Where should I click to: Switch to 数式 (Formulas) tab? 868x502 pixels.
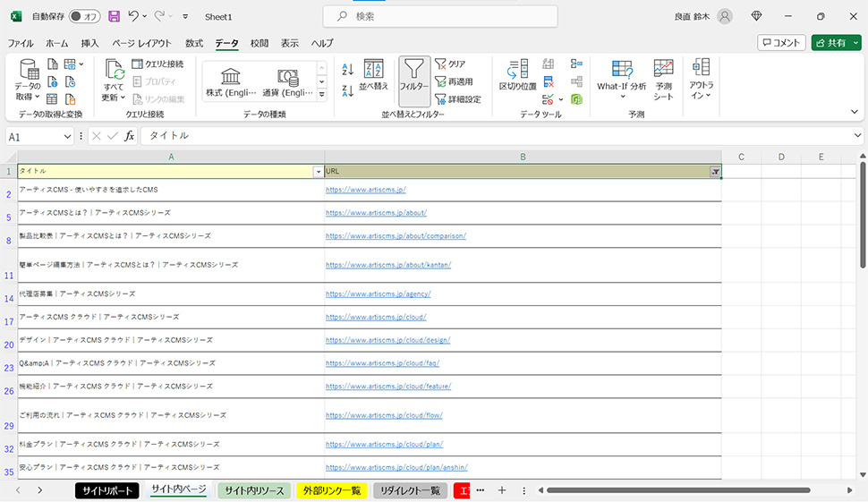point(194,43)
